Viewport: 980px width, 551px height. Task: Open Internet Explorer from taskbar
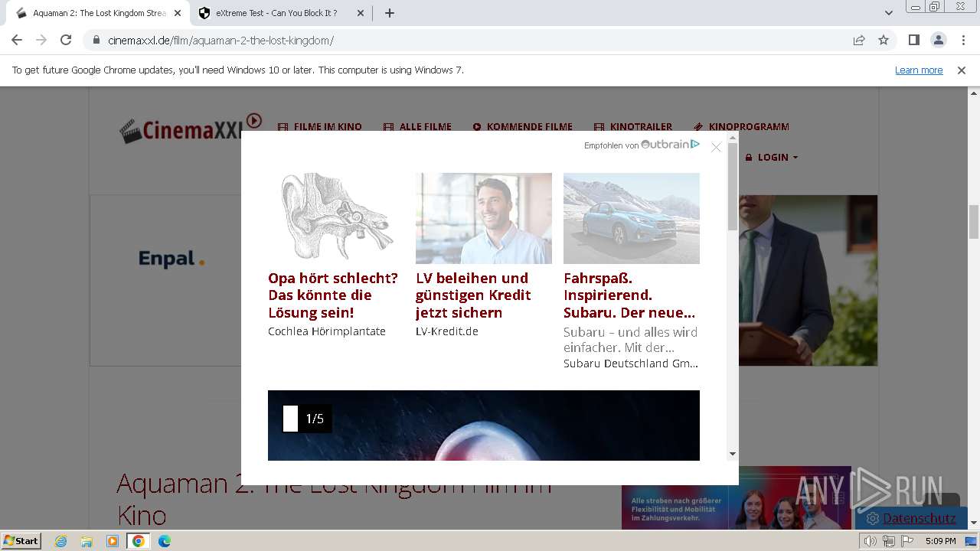point(61,541)
